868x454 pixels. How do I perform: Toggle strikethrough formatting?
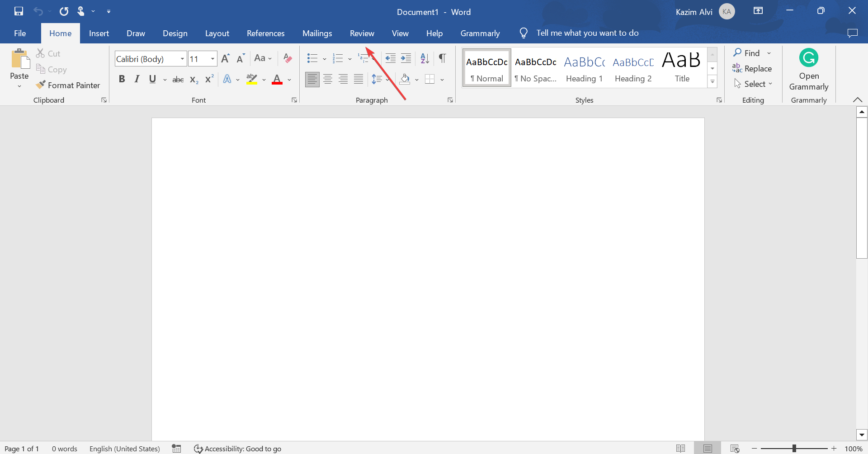tap(178, 79)
